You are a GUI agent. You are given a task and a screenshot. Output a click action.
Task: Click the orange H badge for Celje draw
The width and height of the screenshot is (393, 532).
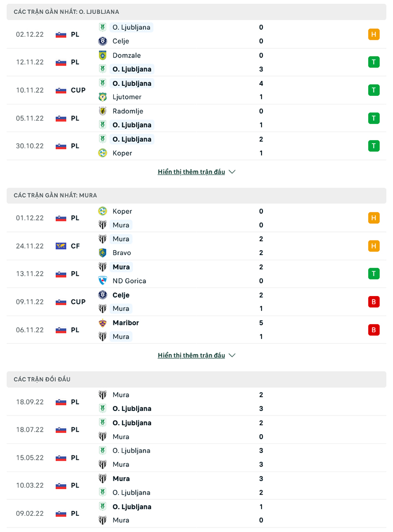[x=374, y=34]
